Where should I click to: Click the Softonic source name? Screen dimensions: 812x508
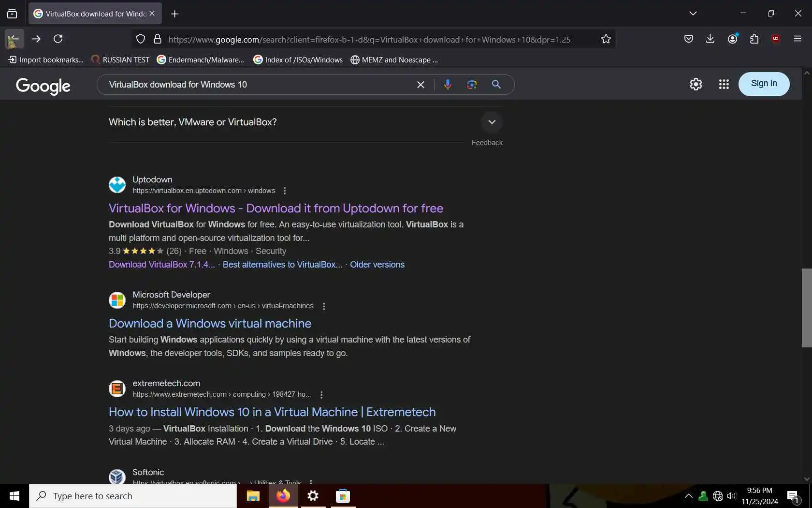pos(148,472)
